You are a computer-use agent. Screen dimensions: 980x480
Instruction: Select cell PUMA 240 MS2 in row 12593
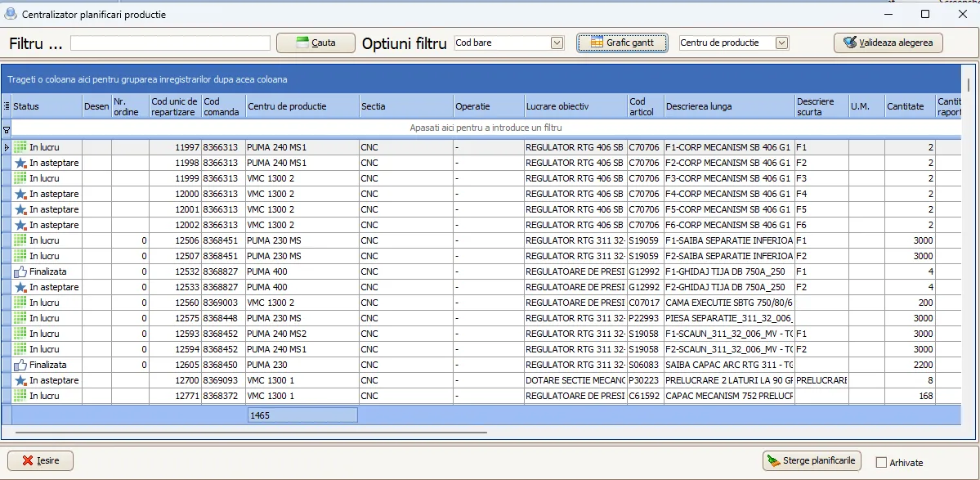click(302, 333)
